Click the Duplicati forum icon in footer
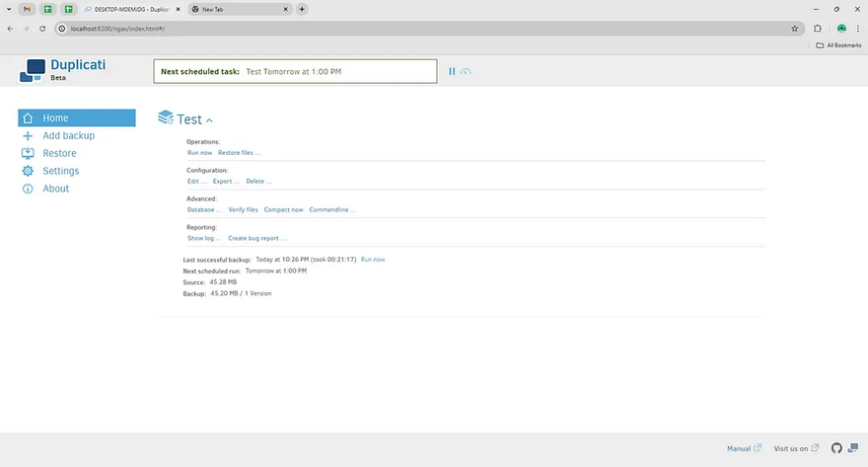The width and height of the screenshot is (868, 467). coord(852,448)
